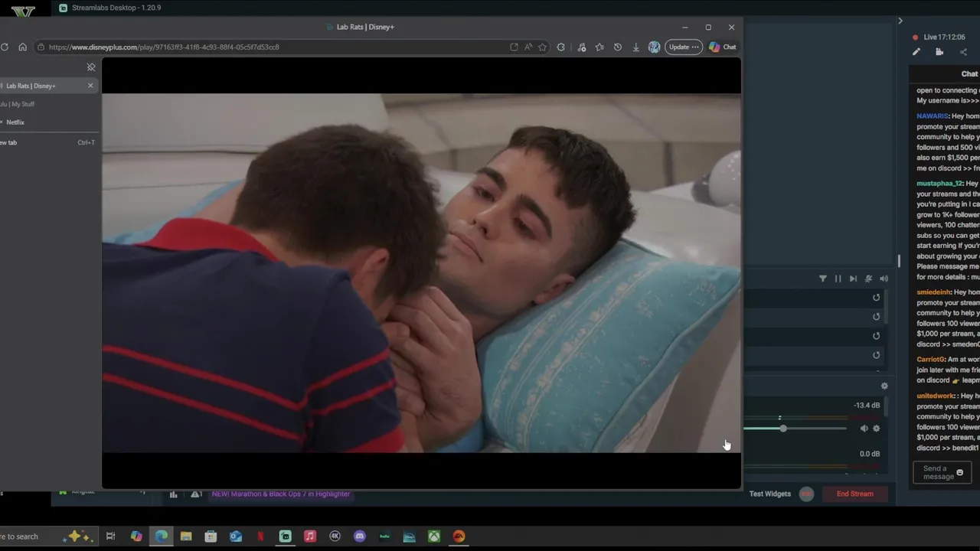Click the filter funnel icon in Streamlabs

click(x=823, y=279)
